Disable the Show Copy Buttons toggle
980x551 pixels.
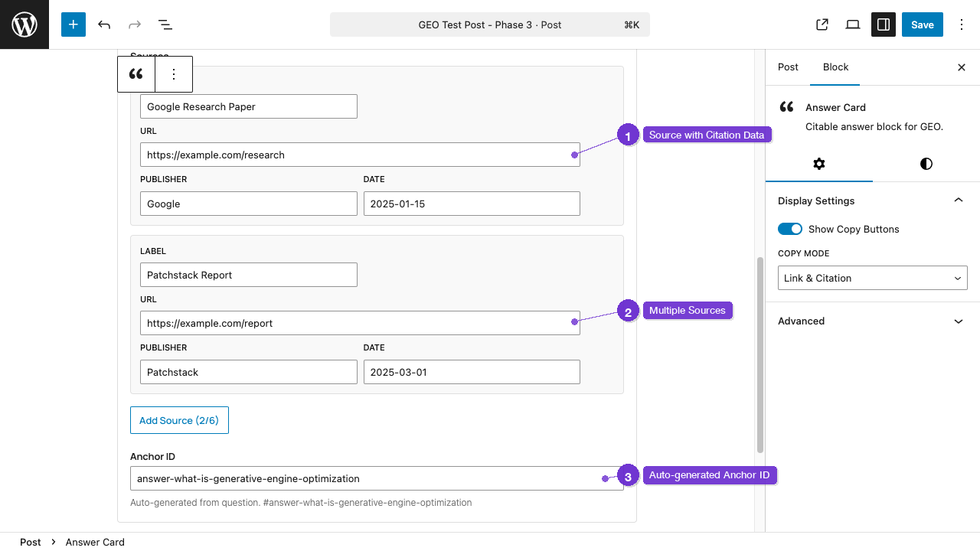point(789,228)
